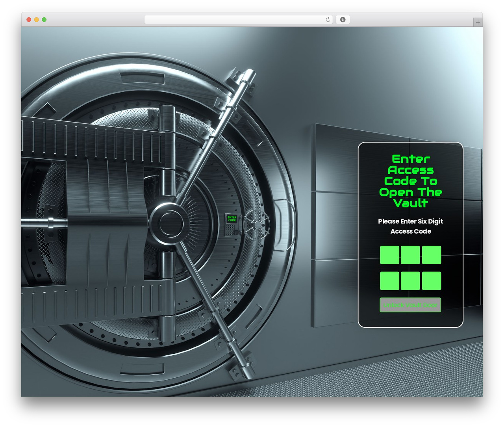
Task: Click the yellow minimize window button
Action: (x=37, y=20)
